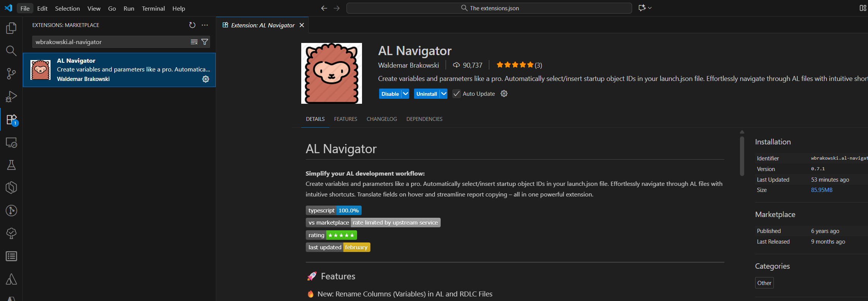Open the Remote Explorer view
Image resolution: width=868 pixels, height=301 pixels.
(x=11, y=142)
